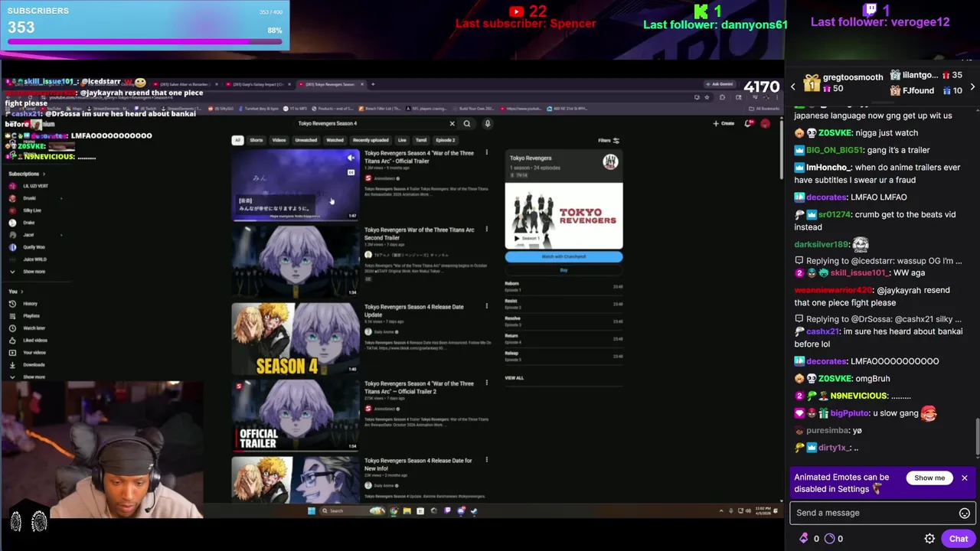This screenshot has height=551, width=980.
Task: Click the Windows Start button
Action: pos(311,510)
